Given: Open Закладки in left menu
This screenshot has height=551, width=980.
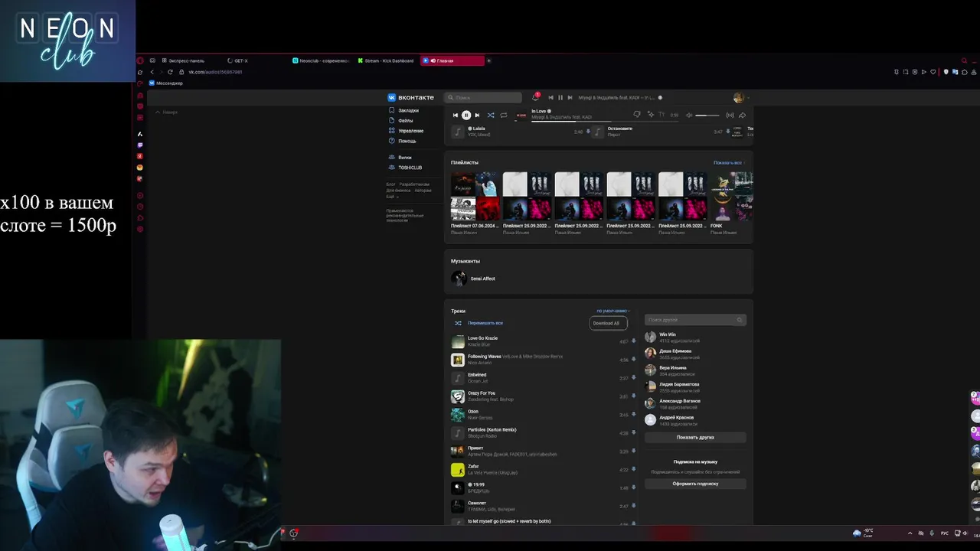Looking at the screenshot, I should pyautogui.click(x=408, y=110).
